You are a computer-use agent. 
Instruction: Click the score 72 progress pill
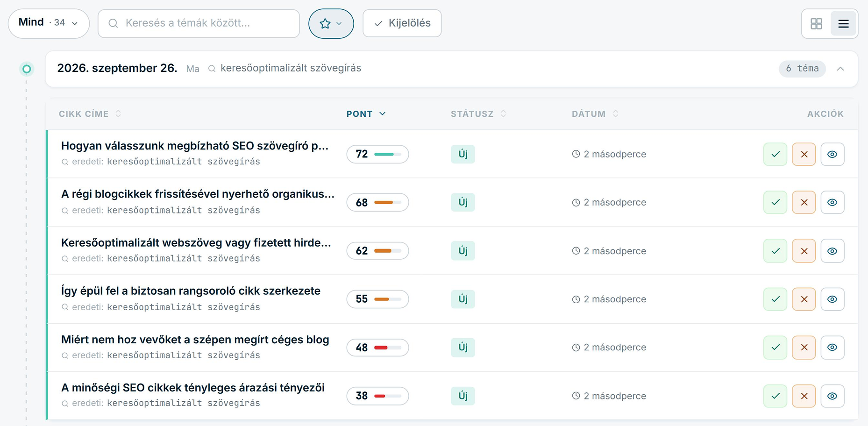pos(377,154)
